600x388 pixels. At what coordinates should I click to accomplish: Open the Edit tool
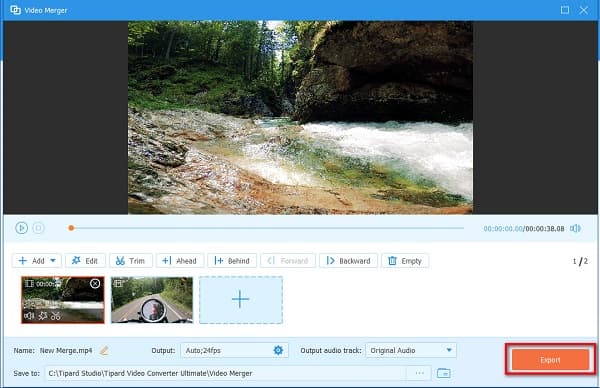click(85, 261)
